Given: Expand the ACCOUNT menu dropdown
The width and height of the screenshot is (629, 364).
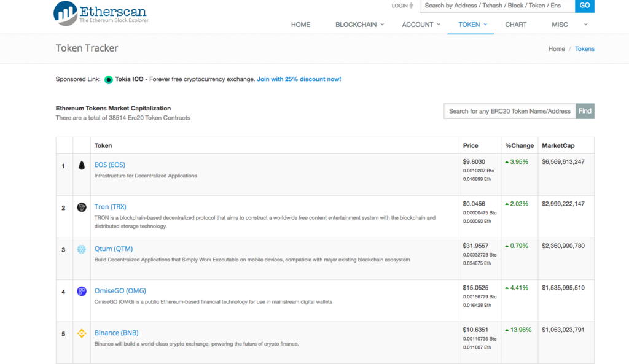Looking at the screenshot, I should 439,25.
